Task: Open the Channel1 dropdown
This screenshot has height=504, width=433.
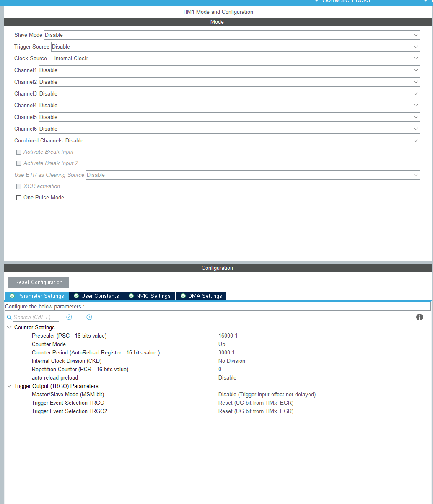Action: (x=229, y=70)
